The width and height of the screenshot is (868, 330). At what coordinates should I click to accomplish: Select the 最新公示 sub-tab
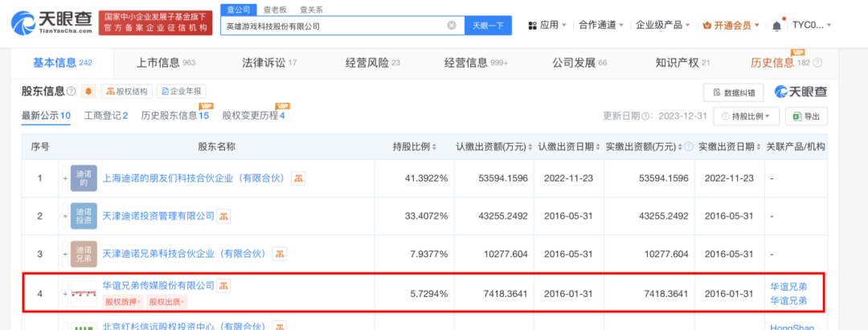tap(46, 116)
